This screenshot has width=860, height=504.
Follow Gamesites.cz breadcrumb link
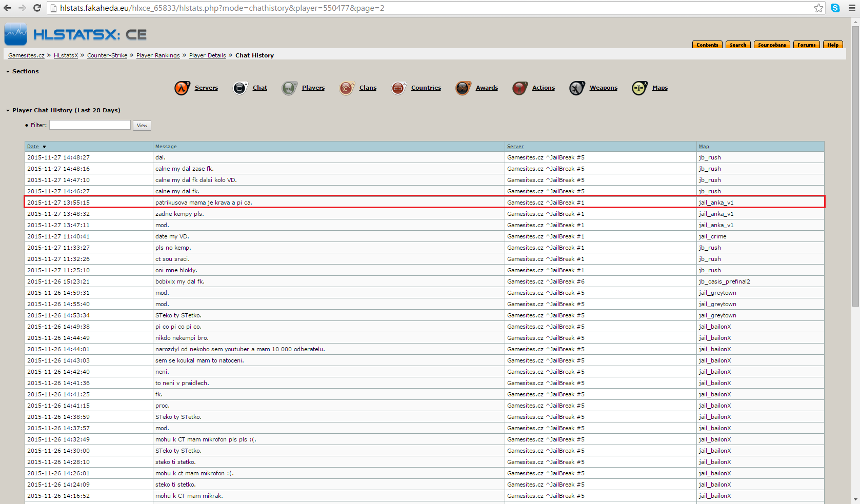tap(26, 55)
